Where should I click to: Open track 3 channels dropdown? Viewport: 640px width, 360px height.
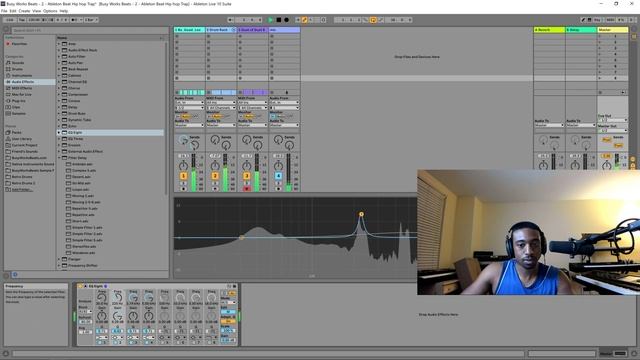253,108
